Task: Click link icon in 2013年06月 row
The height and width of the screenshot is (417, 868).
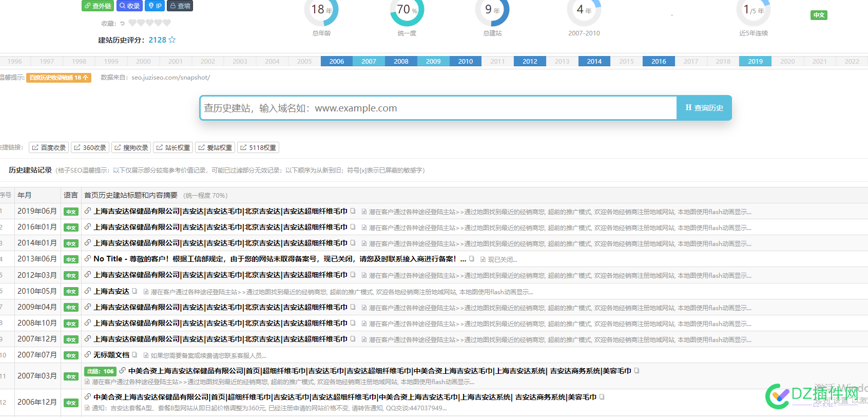Action: (x=88, y=259)
